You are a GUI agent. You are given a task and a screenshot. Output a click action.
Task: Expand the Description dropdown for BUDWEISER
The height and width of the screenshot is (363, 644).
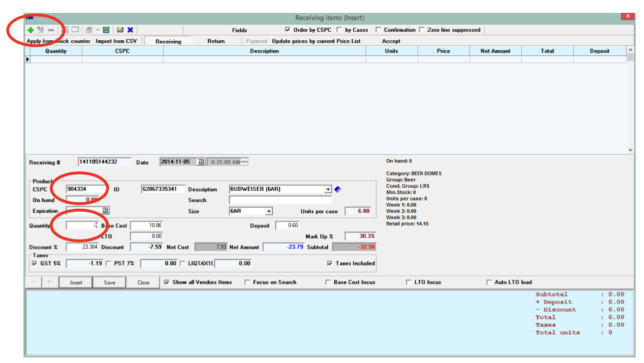(x=328, y=189)
